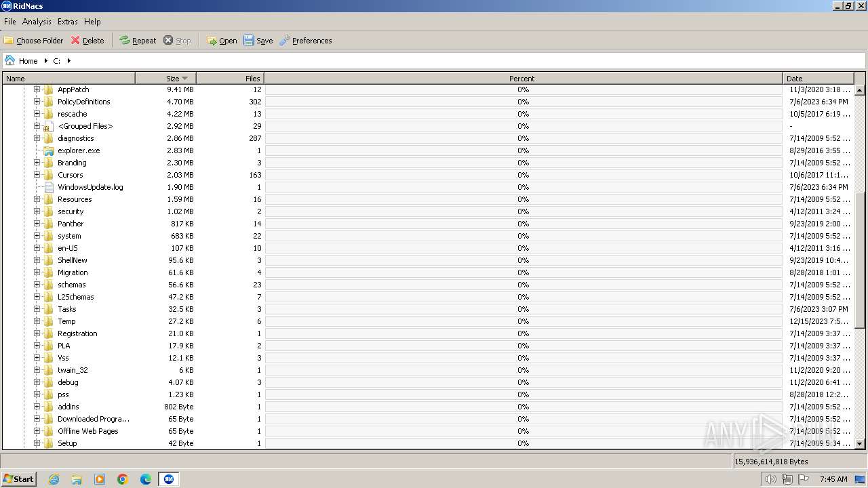Image resolution: width=868 pixels, height=488 pixels.
Task: Sort by the Date column header
Action: 818,79
